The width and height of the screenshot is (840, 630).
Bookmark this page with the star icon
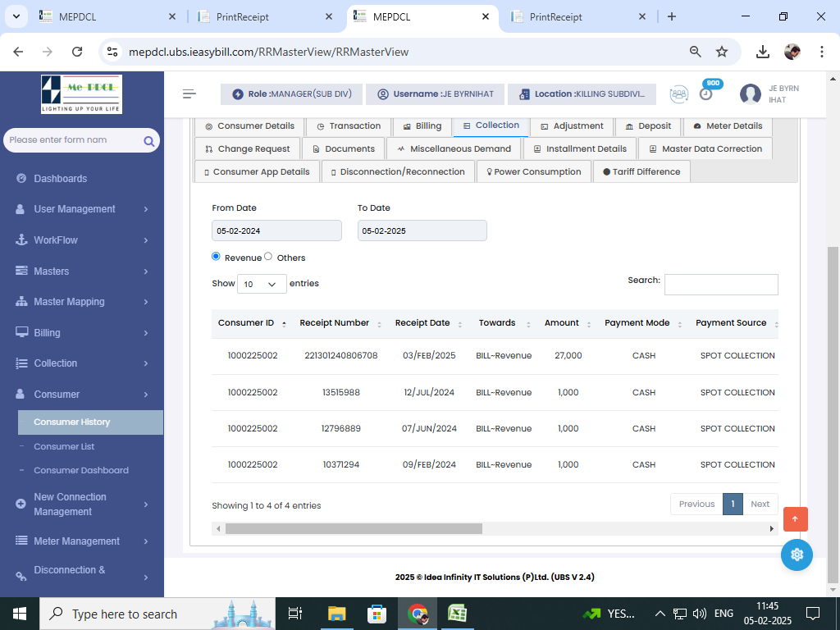tap(722, 52)
